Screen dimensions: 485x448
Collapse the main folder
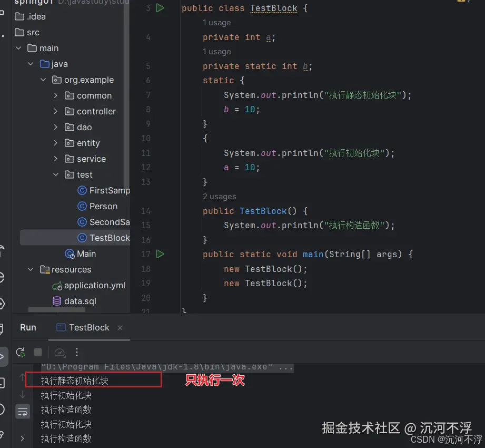[x=19, y=48]
